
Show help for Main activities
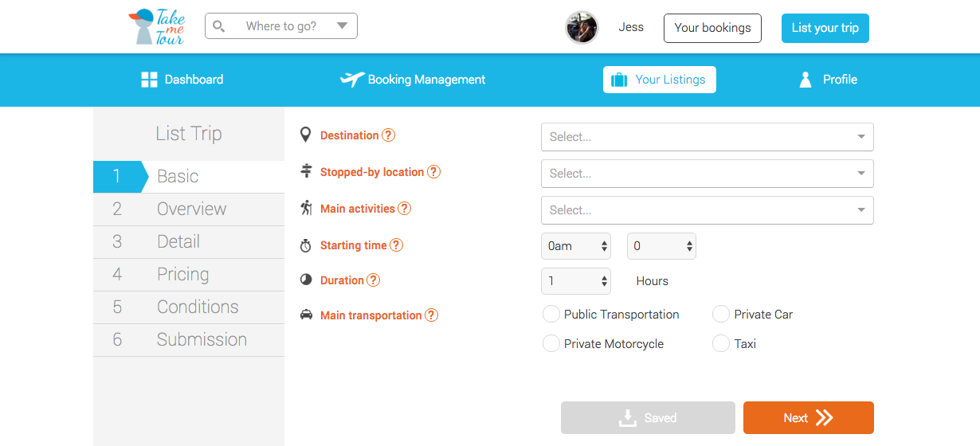tap(404, 209)
